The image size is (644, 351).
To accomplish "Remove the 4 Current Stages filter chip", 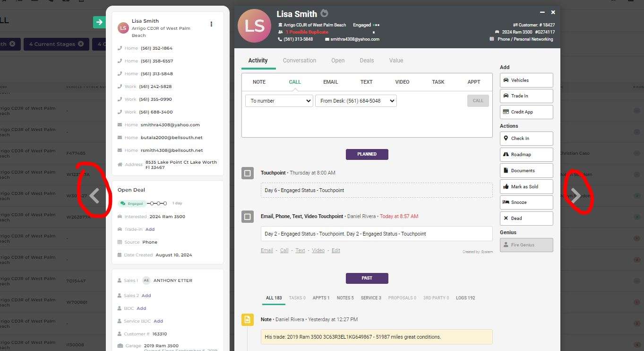I will tap(81, 44).
